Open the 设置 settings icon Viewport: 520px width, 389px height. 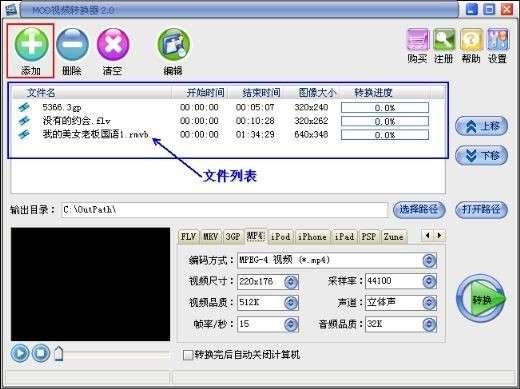pyautogui.click(x=498, y=40)
